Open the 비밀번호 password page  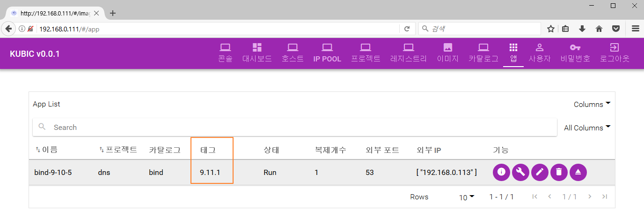pos(575,53)
